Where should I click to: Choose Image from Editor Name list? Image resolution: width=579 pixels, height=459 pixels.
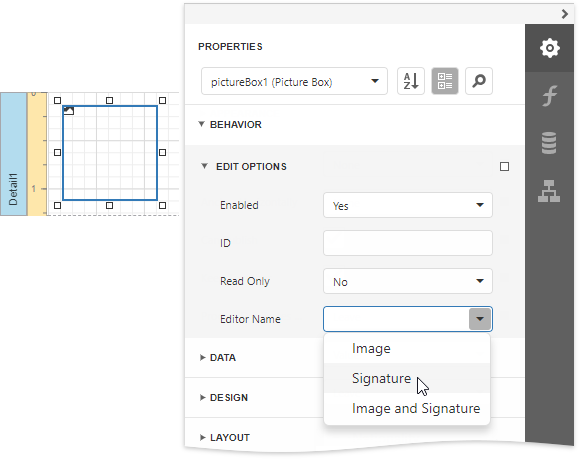click(x=407, y=349)
